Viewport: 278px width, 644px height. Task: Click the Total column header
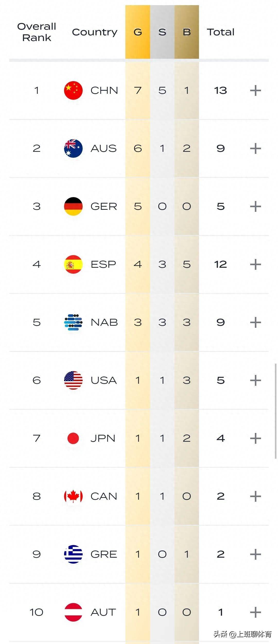click(x=221, y=32)
